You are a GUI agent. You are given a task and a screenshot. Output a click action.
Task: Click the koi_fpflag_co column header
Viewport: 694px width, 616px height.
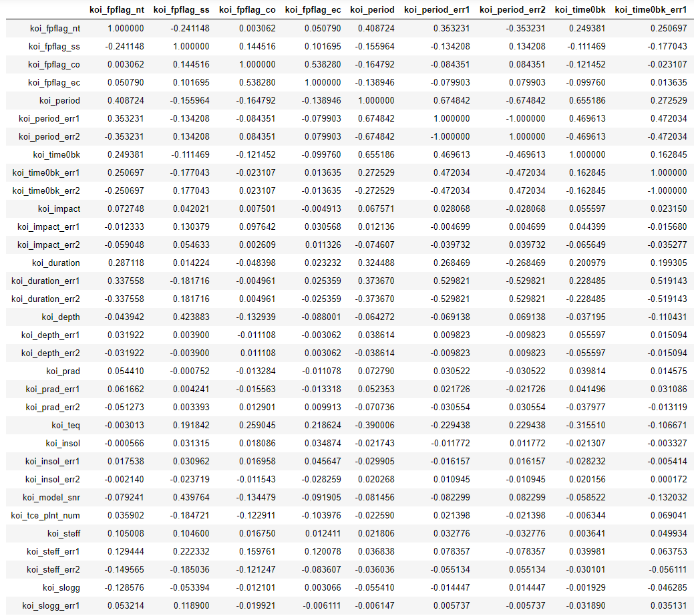(x=247, y=10)
